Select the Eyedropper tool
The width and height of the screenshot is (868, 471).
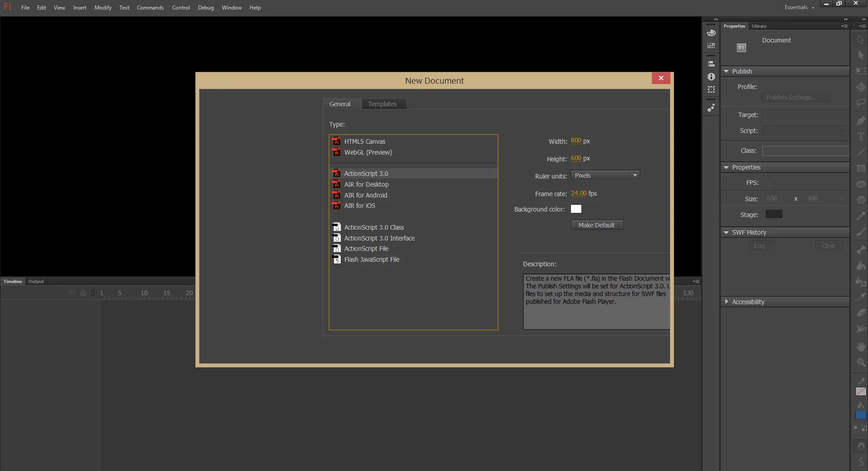(x=861, y=297)
